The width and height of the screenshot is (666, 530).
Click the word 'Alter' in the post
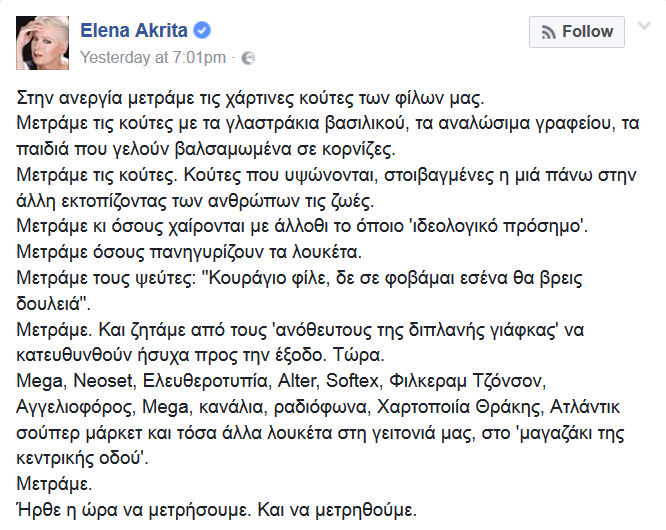pyautogui.click(x=298, y=381)
